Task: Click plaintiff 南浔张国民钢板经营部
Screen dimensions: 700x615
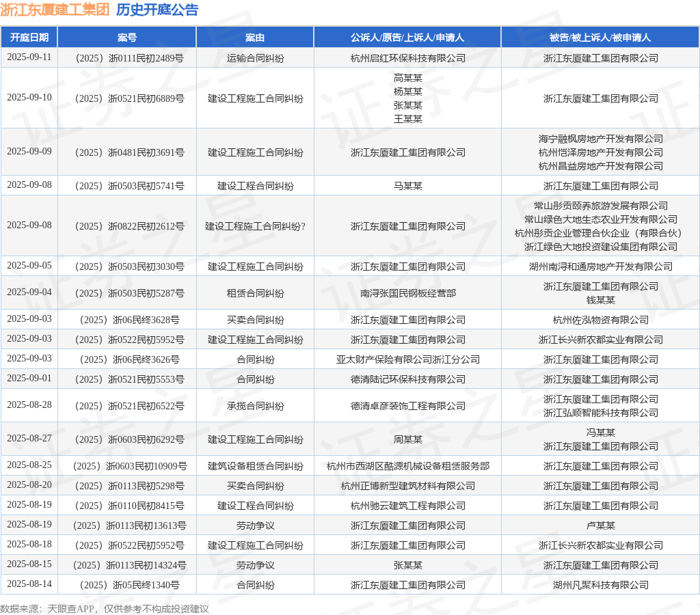Action: click(x=408, y=293)
